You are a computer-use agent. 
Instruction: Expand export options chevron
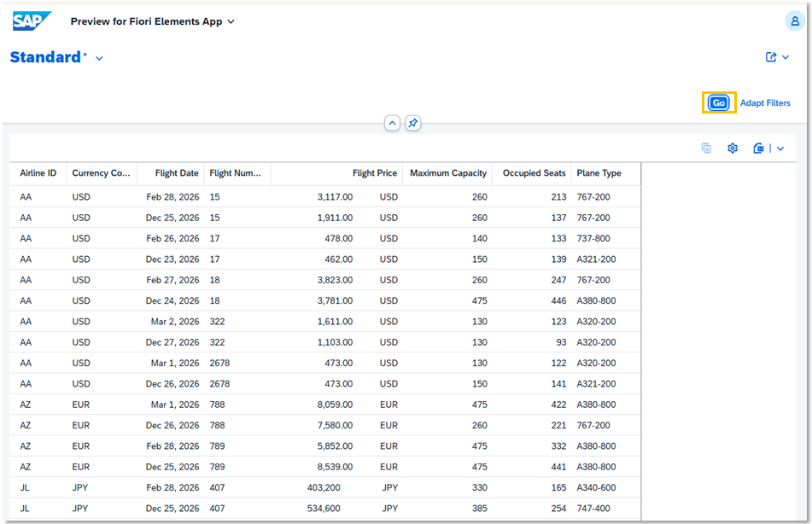[x=780, y=148]
